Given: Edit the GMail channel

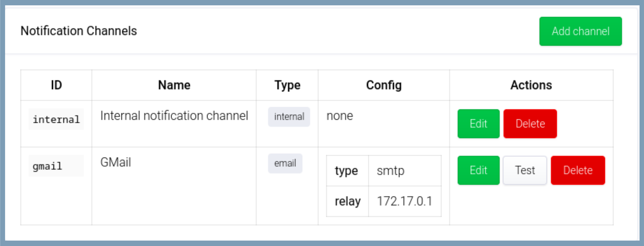Looking at the screenshot, I should click(x=478, y=170).
